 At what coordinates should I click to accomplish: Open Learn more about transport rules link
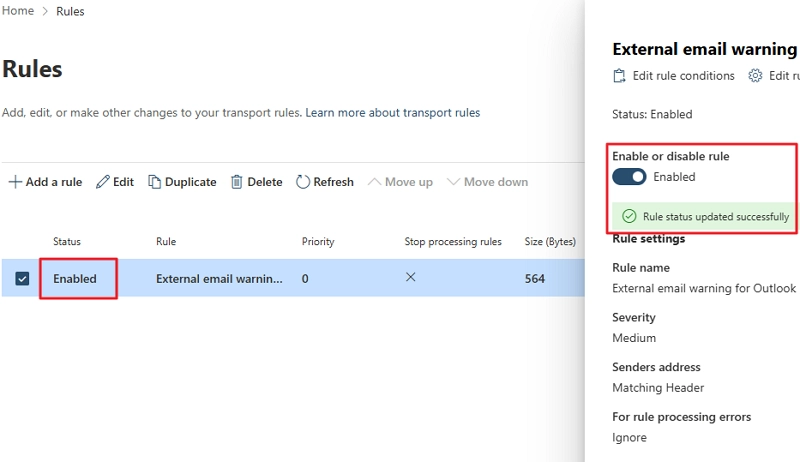392,113
